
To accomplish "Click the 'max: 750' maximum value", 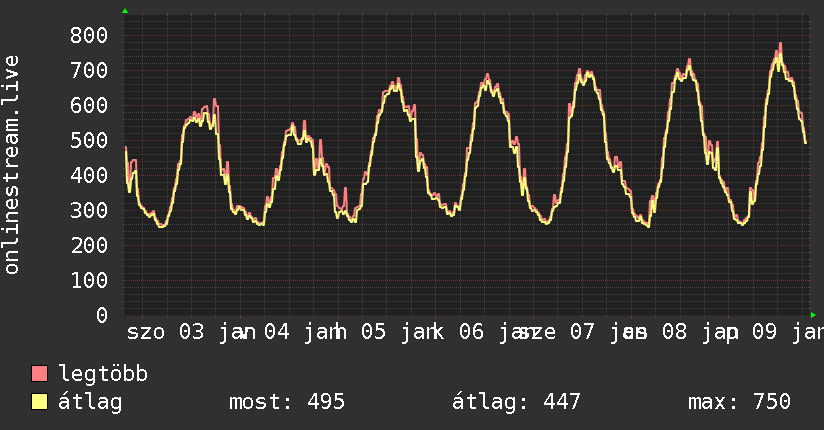I will click(739, 402).
